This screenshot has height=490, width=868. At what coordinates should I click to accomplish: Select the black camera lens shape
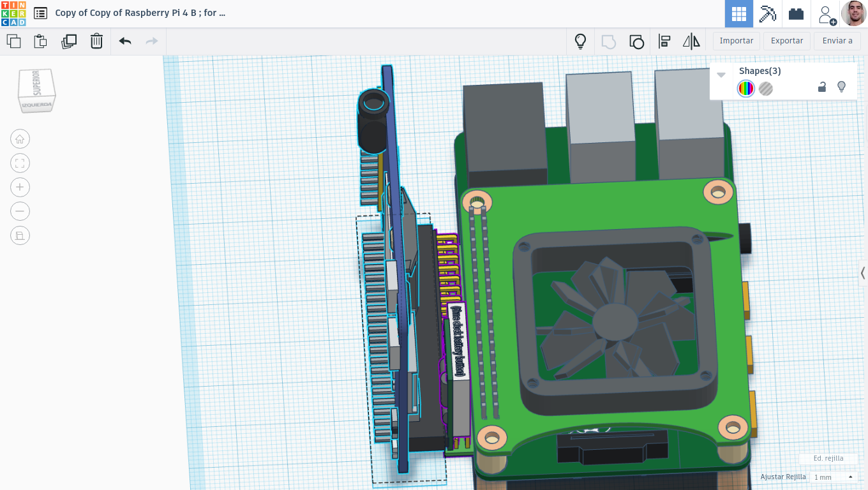pyautogui.click(x=373, y=120)
